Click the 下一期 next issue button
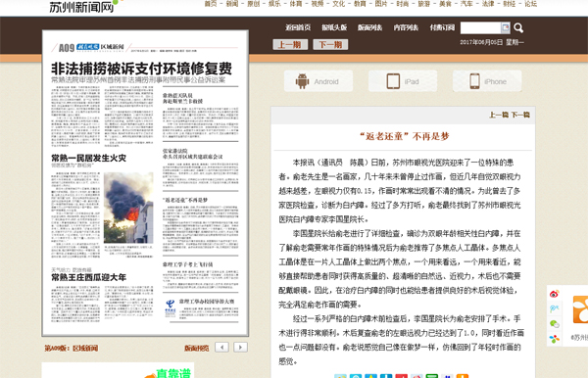The image size is (588, 378). (x=330, y=45)
